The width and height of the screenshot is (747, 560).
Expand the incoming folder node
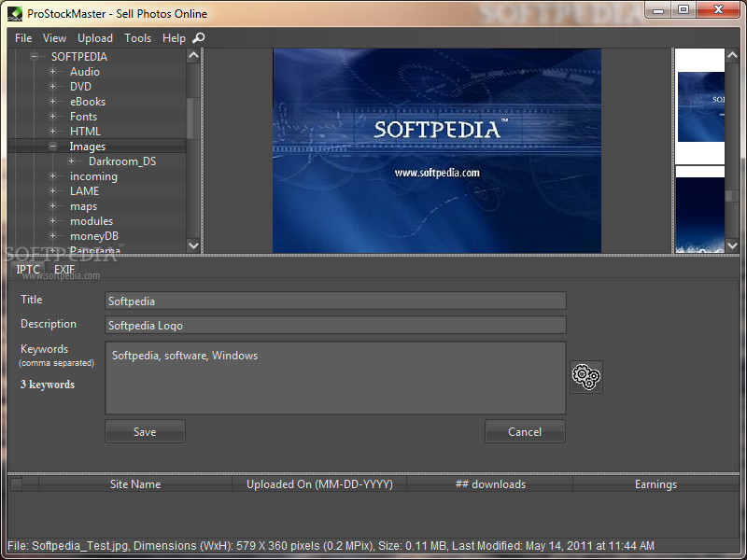point(53,176)
